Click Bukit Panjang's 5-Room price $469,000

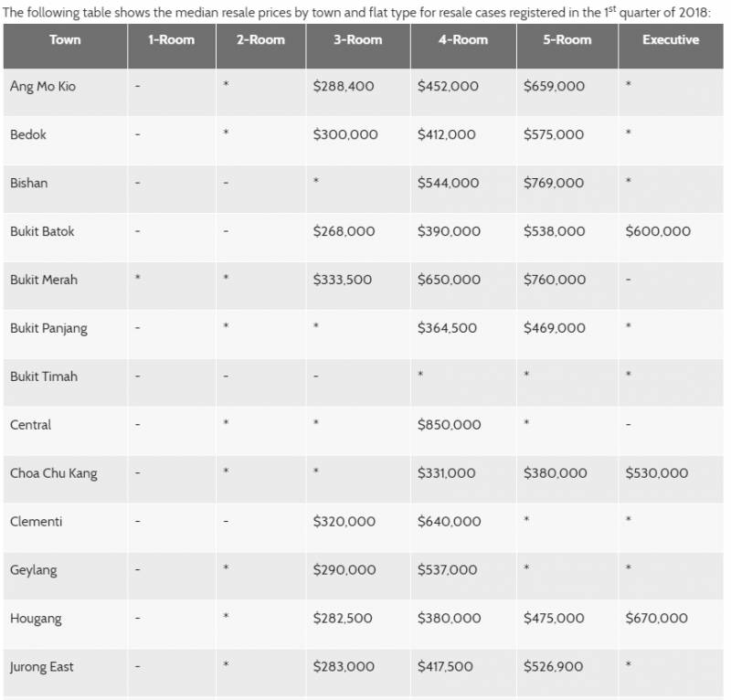point(554,328)
